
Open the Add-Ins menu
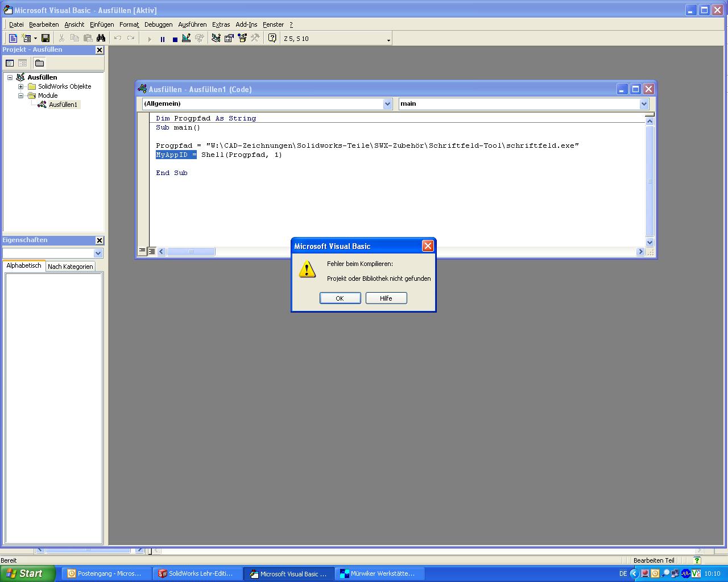[x=246, y=24]
